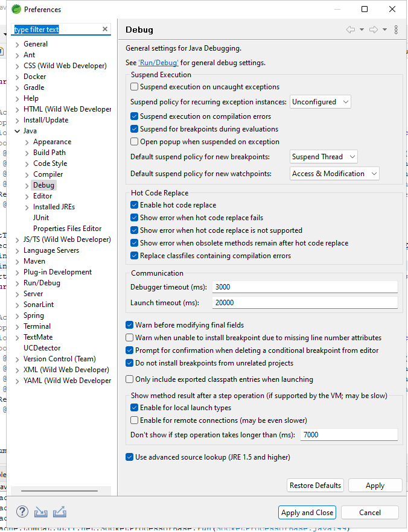Click the step operation timeout 7000 field
The image size is (408, 532).
(349, 435)
